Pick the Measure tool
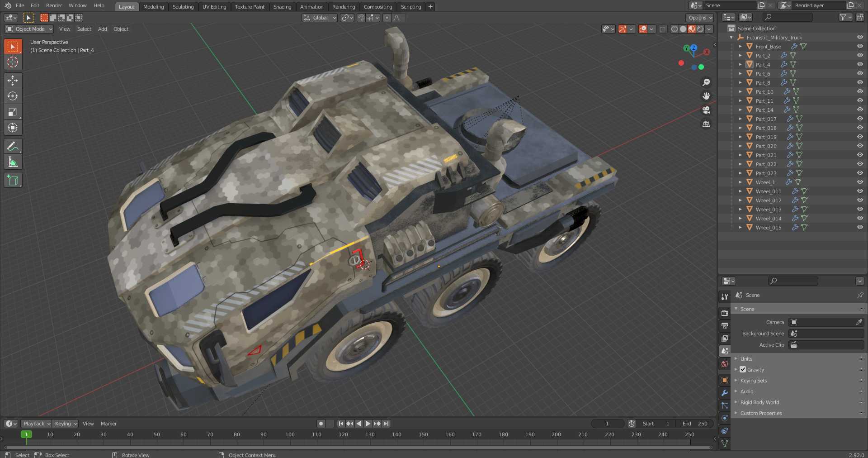This screenshot has width=868, height=458. [x=13, y=162]
